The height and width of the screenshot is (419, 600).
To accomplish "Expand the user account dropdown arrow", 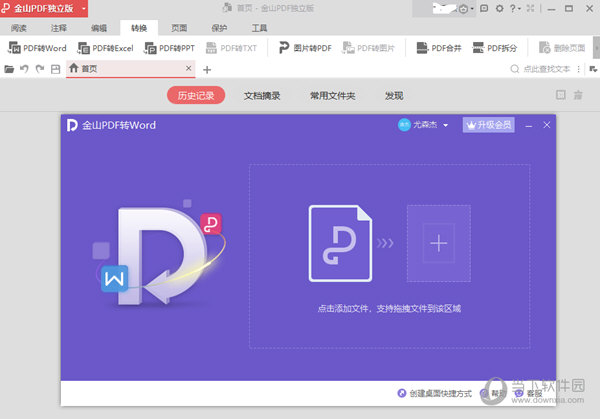I will [x=445, y=125].
